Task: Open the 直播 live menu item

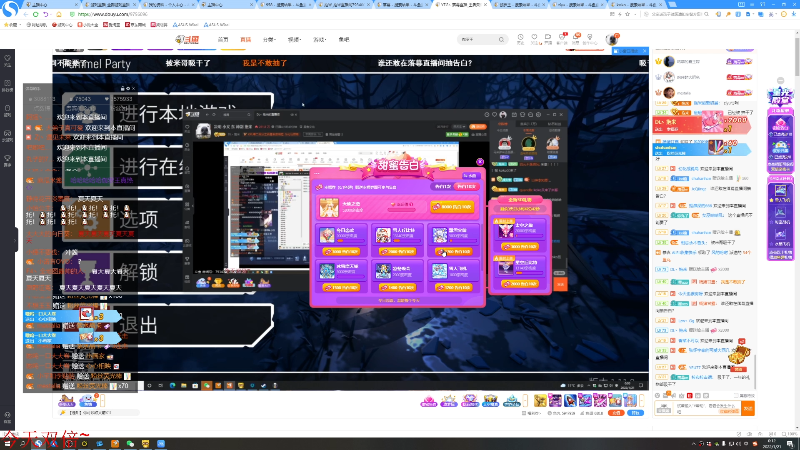Action: [x=245, y=39]
